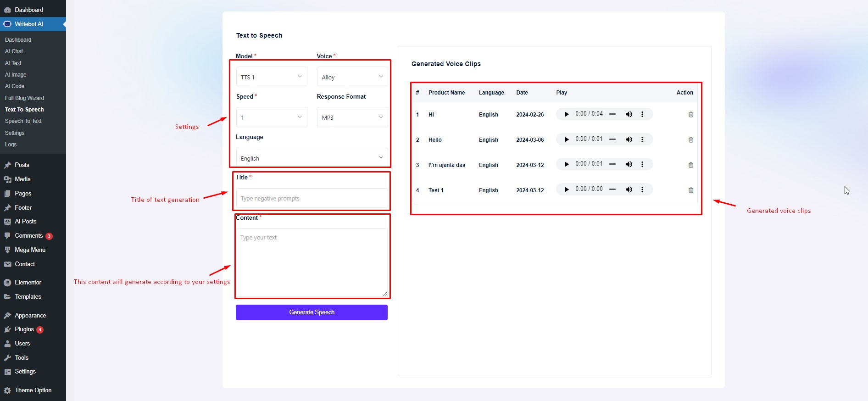Viewport: 868px width, 401px height.
Task: Focus the Title input field
Action: (312, 198)
